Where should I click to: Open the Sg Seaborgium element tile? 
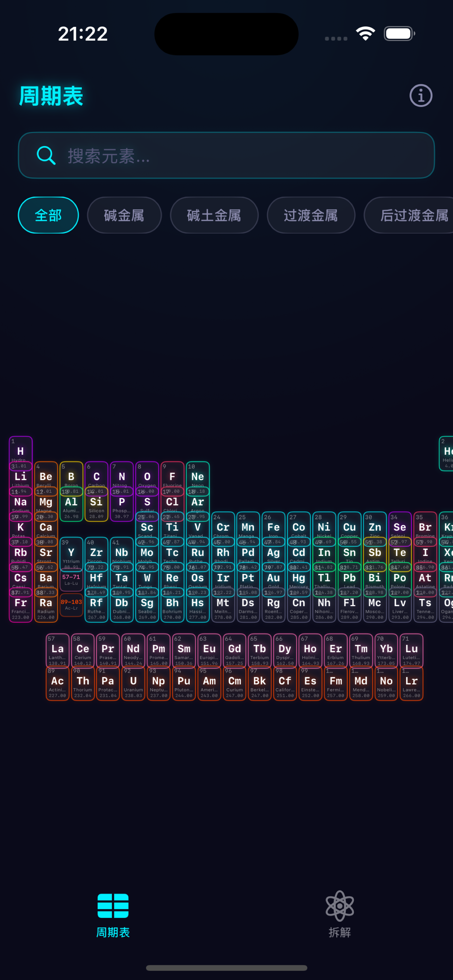click(x=147, y=605)
